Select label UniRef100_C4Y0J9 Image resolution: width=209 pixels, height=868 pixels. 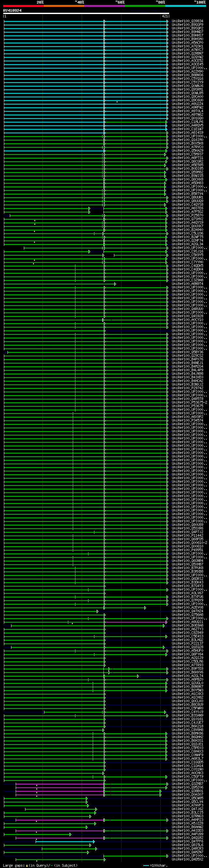coord(187,712)
